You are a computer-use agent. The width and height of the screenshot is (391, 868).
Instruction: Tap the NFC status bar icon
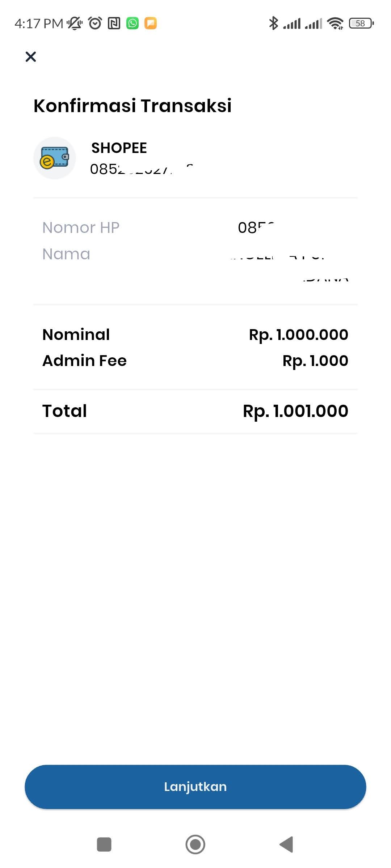114,24
